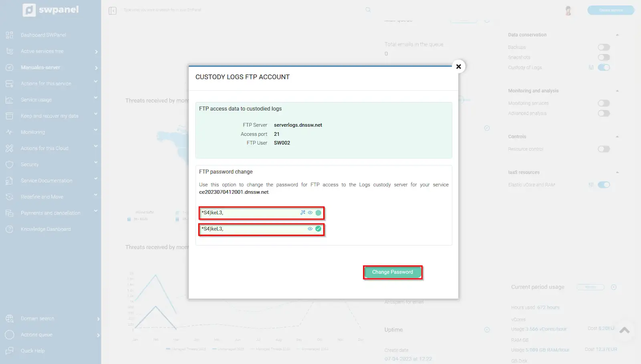Close the Custody Logs FTP Account dialog
The width and height of the screenshot is (641, 364).
coord(459,66)
